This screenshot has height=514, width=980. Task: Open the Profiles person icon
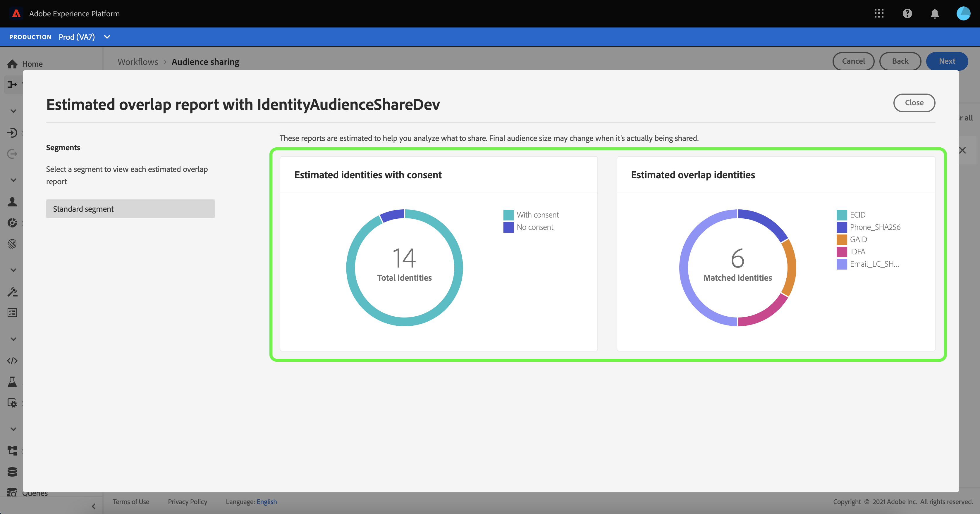pyautogui.click(x=12, y=201)
